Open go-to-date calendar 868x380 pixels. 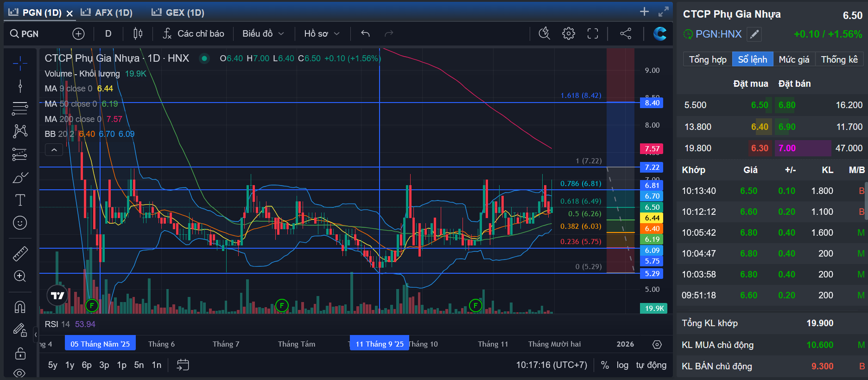(183, 365)
